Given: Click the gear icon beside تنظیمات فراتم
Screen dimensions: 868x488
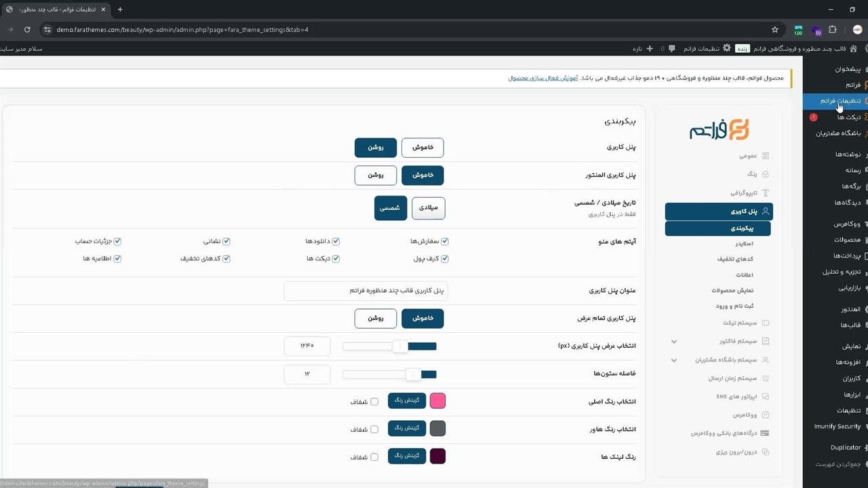Looking at the screenshot, I should tap(727, 49).
